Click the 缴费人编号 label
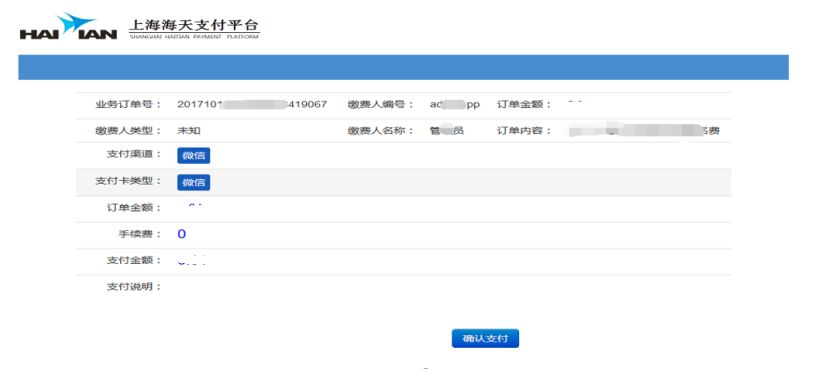The image size is (832, 376). 380,104
